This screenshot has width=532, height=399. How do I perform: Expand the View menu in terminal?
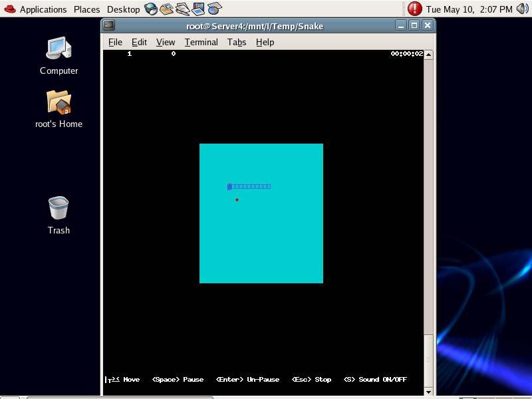coord(166,42)
